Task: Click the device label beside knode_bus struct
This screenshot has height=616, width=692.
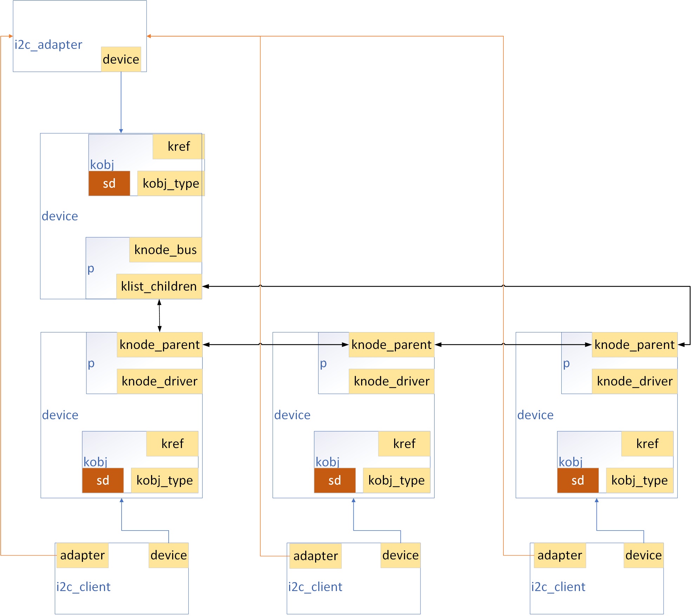Action: [x=60, y=216]
